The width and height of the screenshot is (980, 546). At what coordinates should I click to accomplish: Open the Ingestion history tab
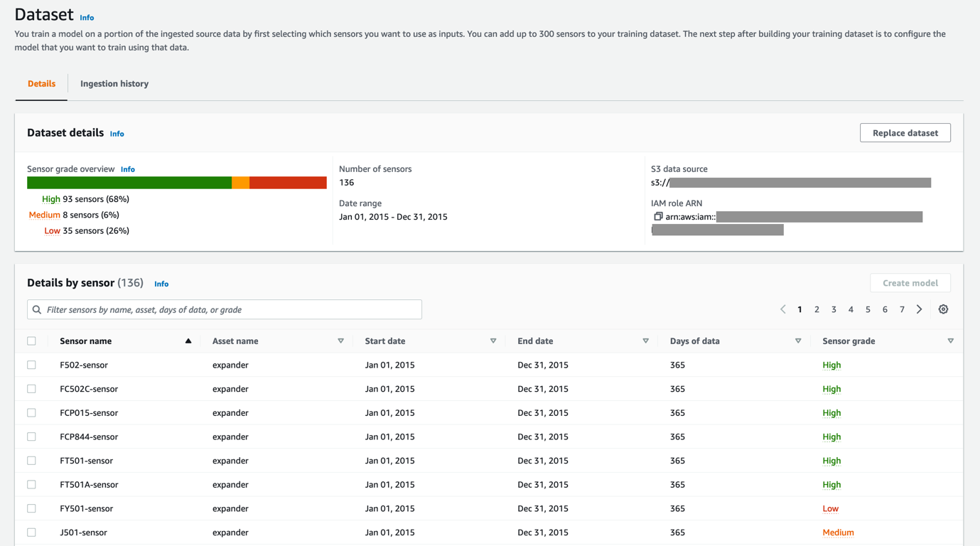[114, 84]
